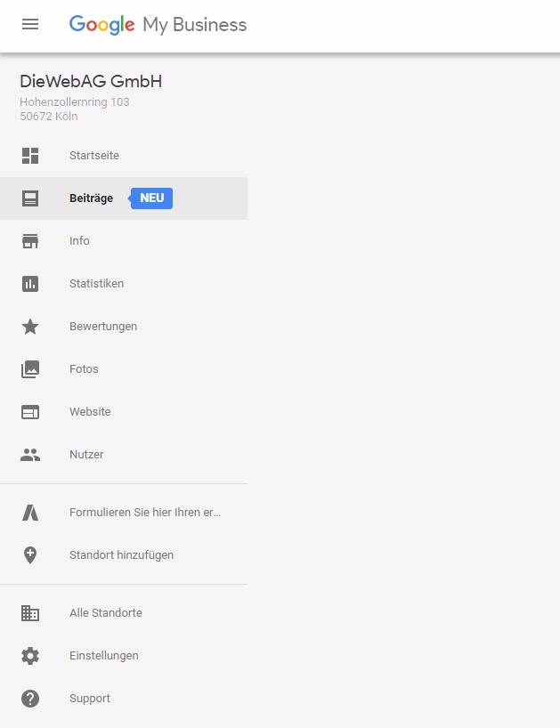
Task: Click the text '50672 Köln'
Action: (x=49, y=116)
